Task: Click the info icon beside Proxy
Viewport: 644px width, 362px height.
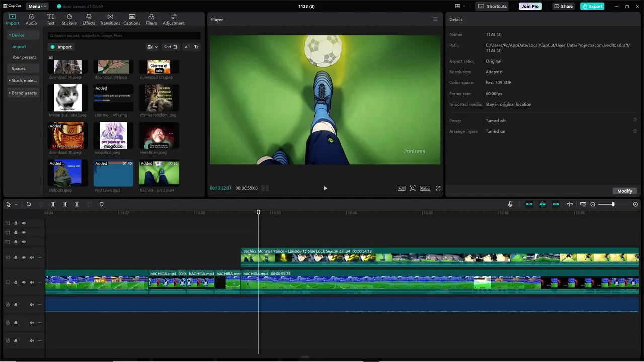Action: 635,120
